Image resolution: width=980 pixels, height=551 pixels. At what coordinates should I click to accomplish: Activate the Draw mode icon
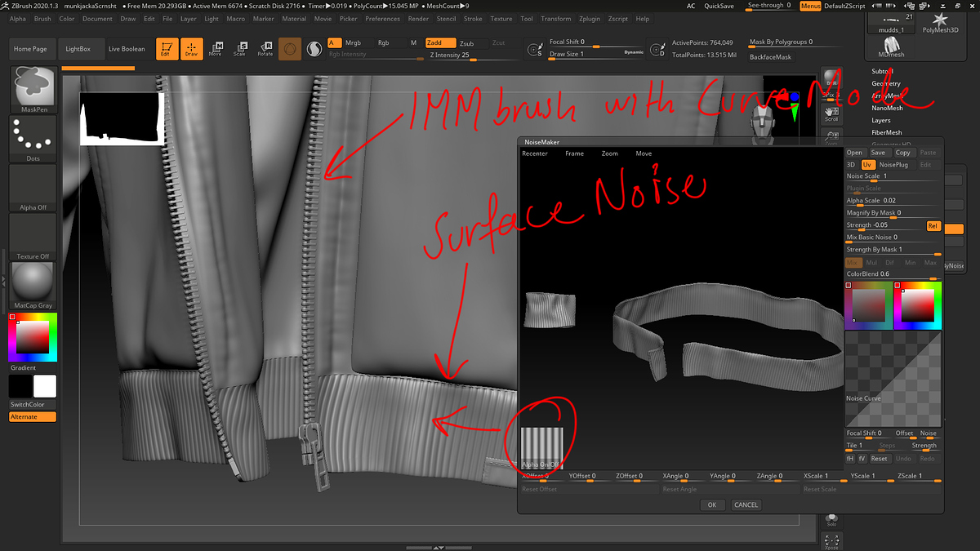click(191, 49)
